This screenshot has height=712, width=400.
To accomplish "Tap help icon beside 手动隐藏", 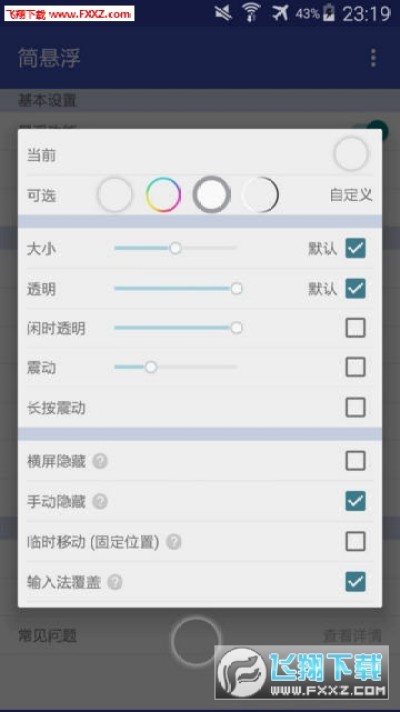I will [x=100, y=501].
